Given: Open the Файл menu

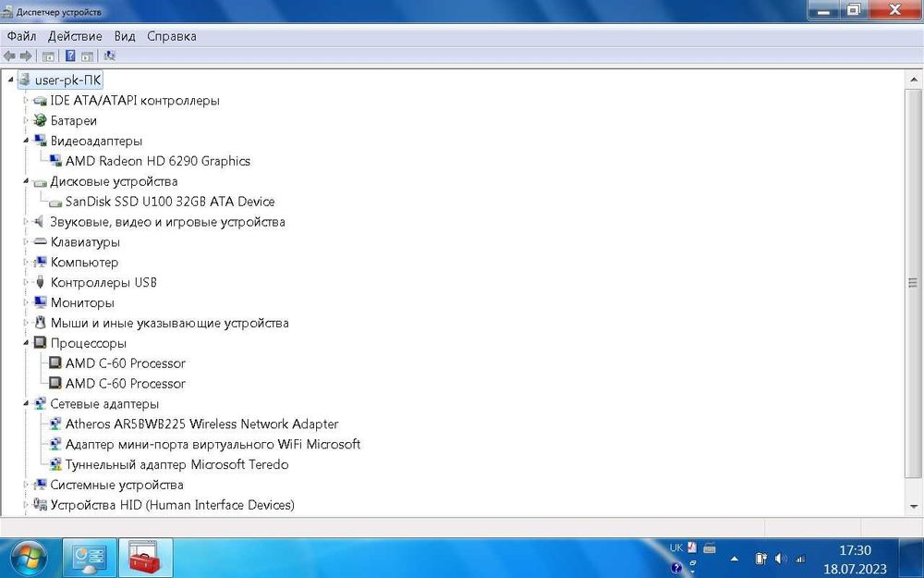Looking at the screenshot, I should click(x=22, y=36).
